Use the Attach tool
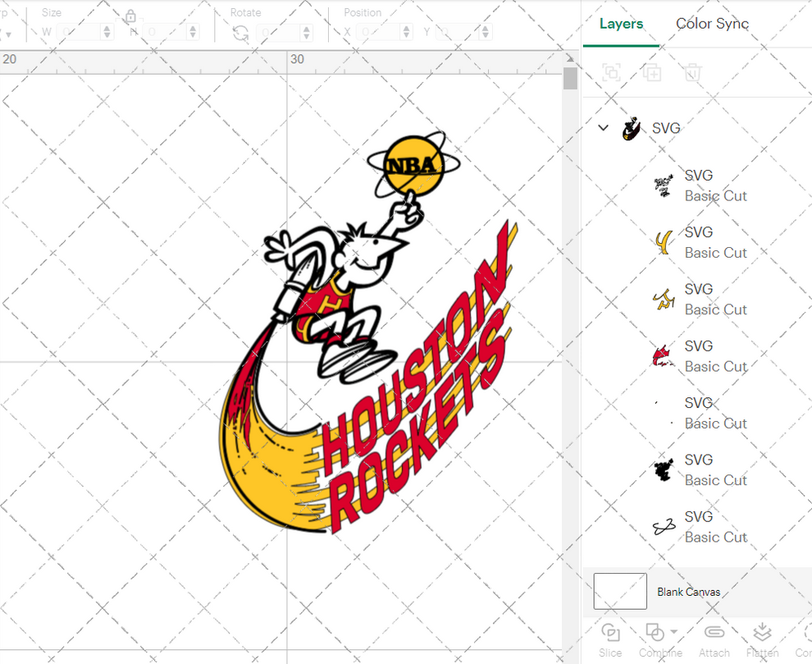This screenshot has width=812, height=664. pyautogui.click(x=714, y=632)
